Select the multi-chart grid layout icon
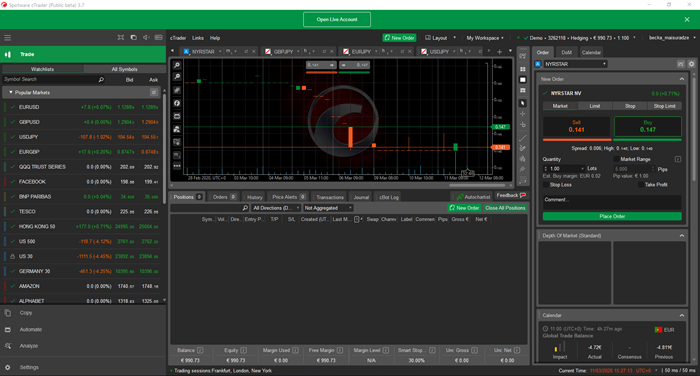 (523, 69)
